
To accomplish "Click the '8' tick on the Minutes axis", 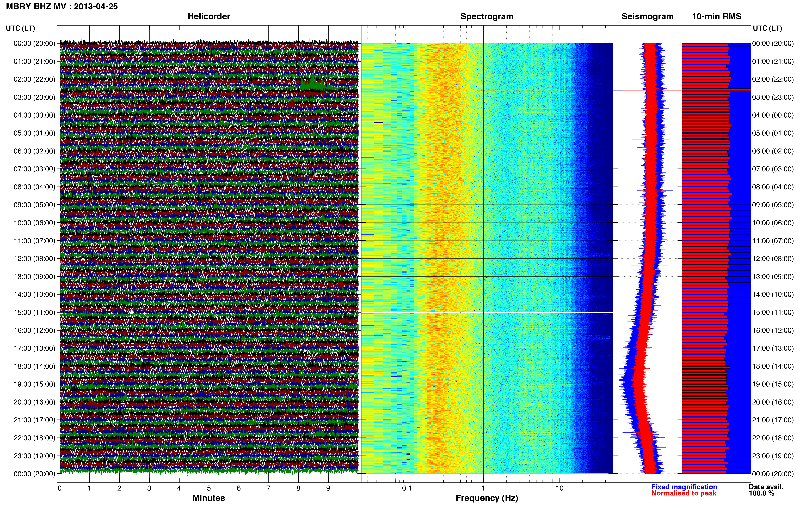I will (x=298, y=488).
